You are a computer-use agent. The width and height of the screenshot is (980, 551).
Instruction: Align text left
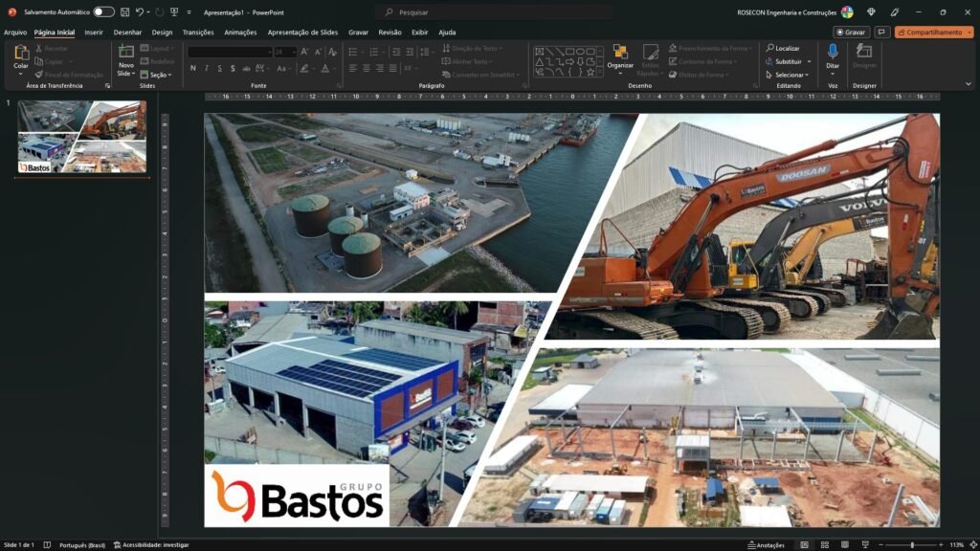353,68
